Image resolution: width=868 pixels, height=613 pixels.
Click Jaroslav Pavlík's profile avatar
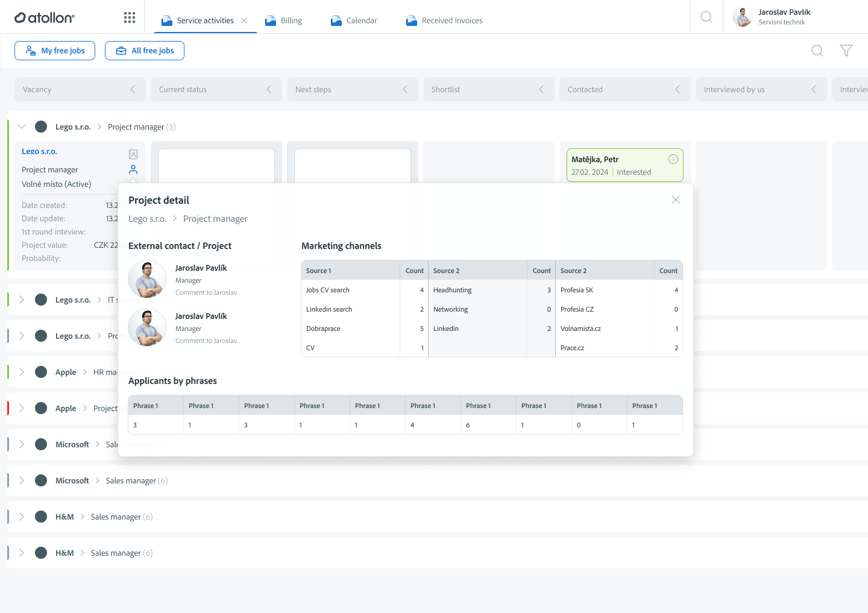pos(742,17)
